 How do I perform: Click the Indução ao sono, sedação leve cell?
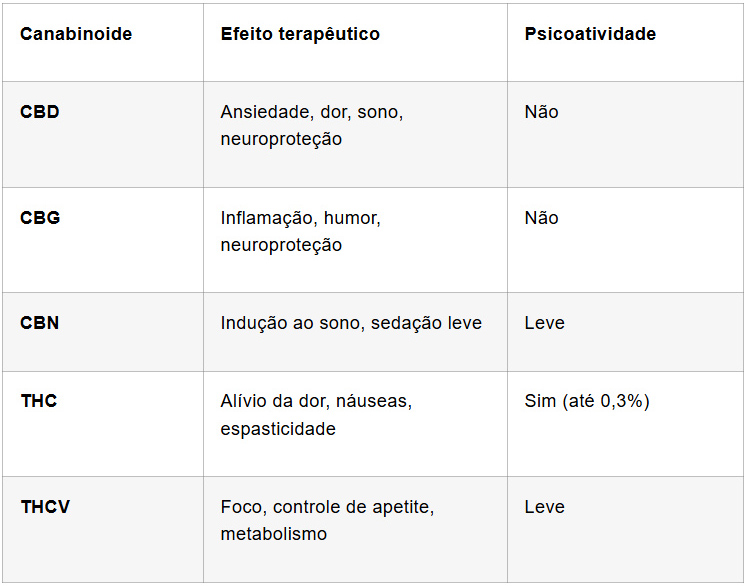[351, 323]
